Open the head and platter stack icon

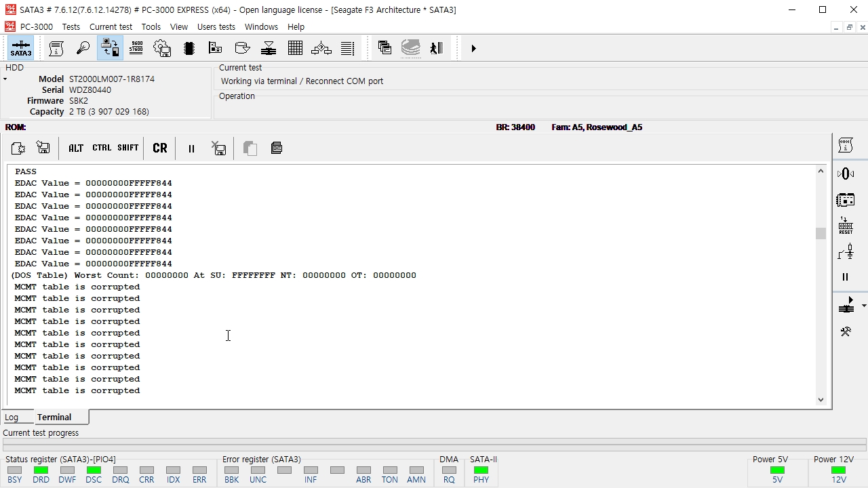(269, 48)
